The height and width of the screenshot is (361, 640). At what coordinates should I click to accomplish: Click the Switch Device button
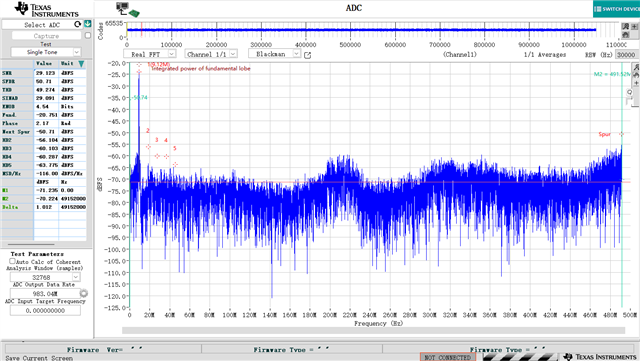pyautogui.click(x=616, y=9)
